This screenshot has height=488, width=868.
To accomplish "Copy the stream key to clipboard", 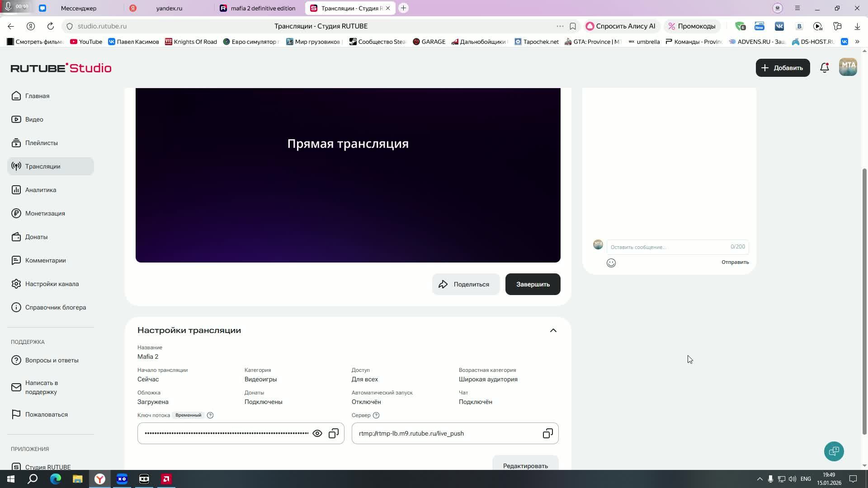I will click(x=334, y=434).
